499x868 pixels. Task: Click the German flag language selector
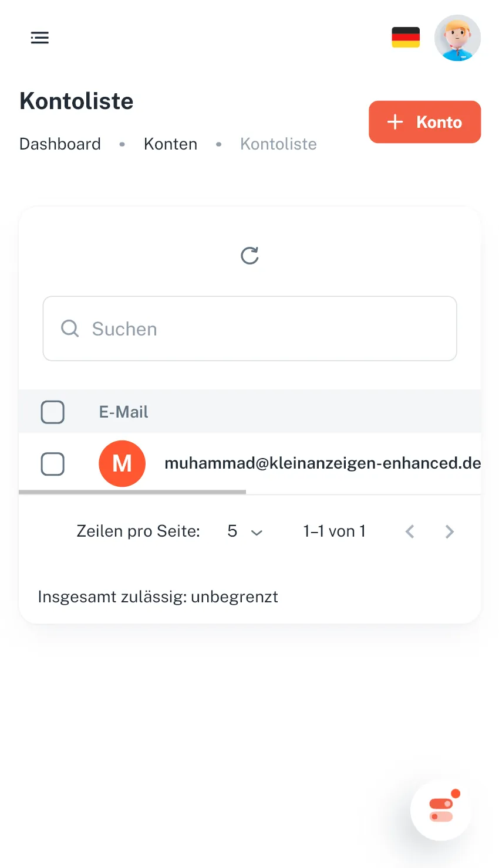406,38
